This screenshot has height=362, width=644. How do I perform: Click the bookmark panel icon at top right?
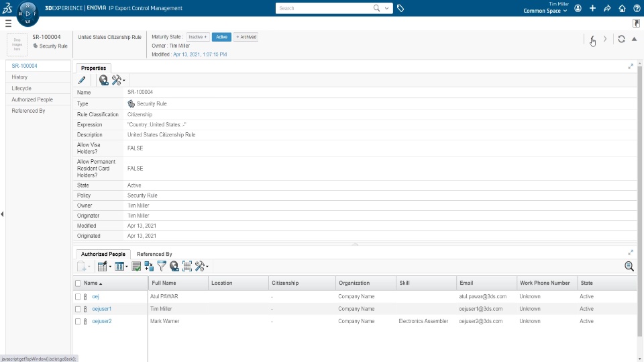(x=636, y=24)
